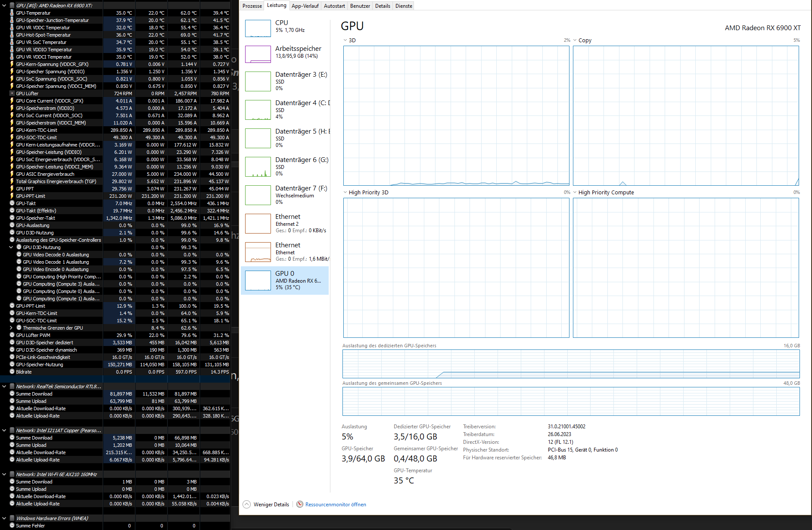
Task: Collapse the Network: RealTek Semiconductor section
Action: click(x=4, y=387)
